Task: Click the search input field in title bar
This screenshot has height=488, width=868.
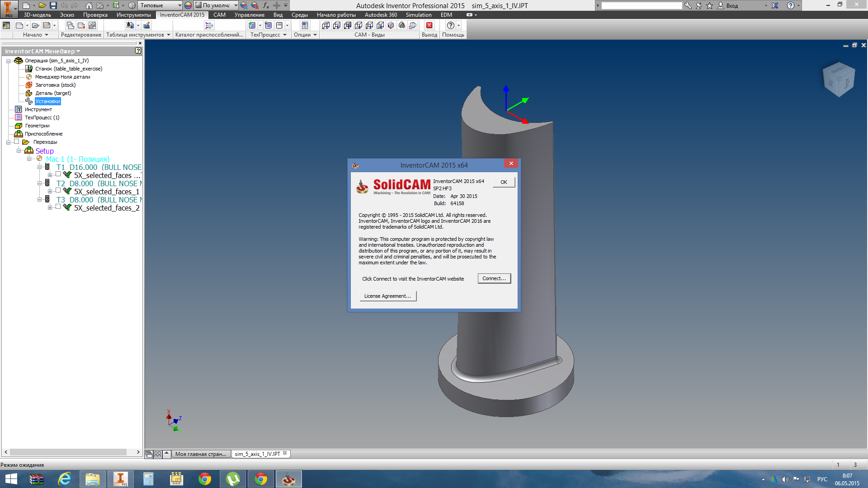Action: point(642,5)
